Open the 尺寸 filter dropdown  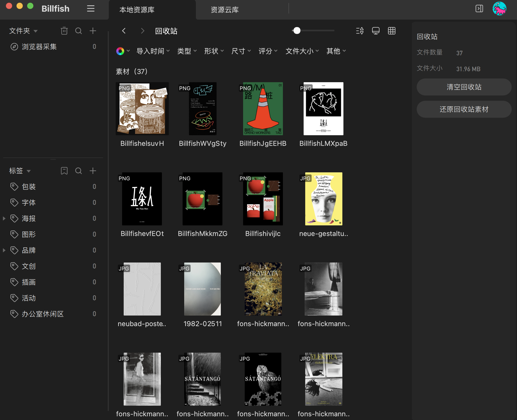click(241, 51)
